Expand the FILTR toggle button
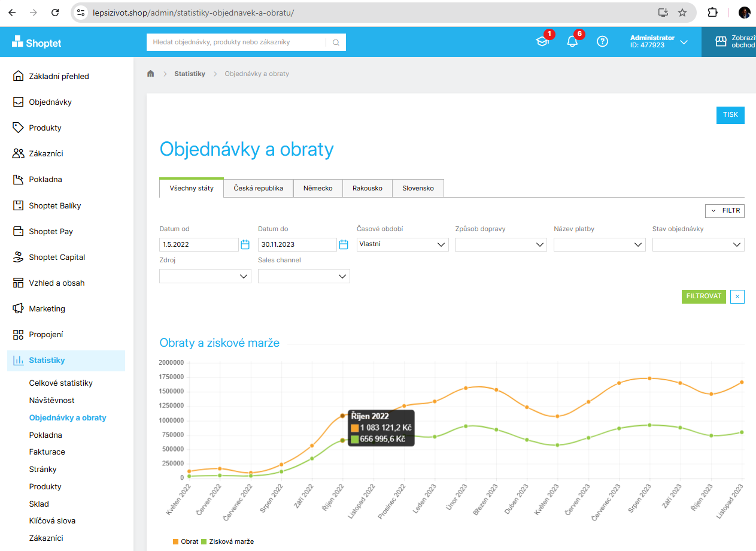This screenshot has width=756, height=551. point(725,211)
